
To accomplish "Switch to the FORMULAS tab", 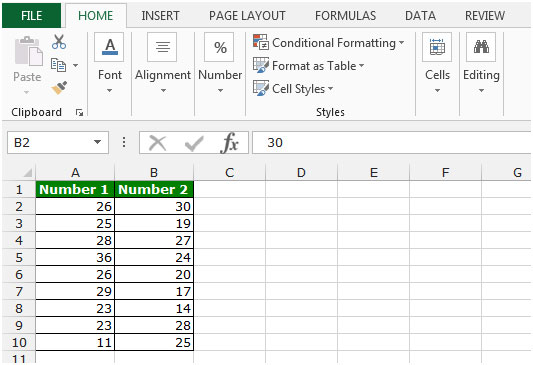I will (345, 16).
